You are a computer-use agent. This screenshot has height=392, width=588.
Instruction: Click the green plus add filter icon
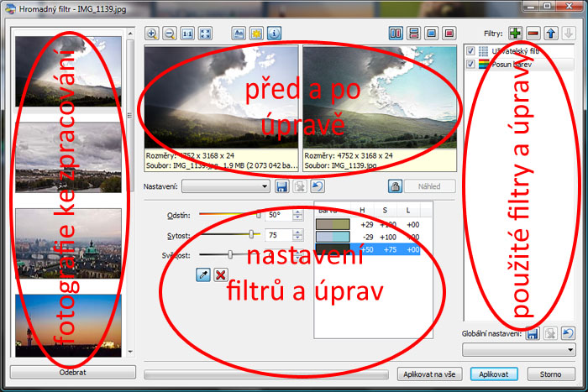pyautogui.click(x=514, y=33)
